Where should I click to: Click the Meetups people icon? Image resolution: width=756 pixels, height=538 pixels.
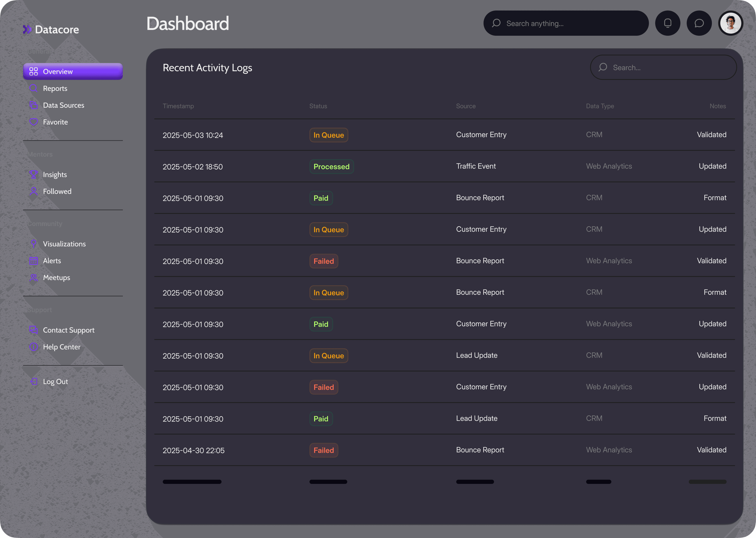pos(33,278)
